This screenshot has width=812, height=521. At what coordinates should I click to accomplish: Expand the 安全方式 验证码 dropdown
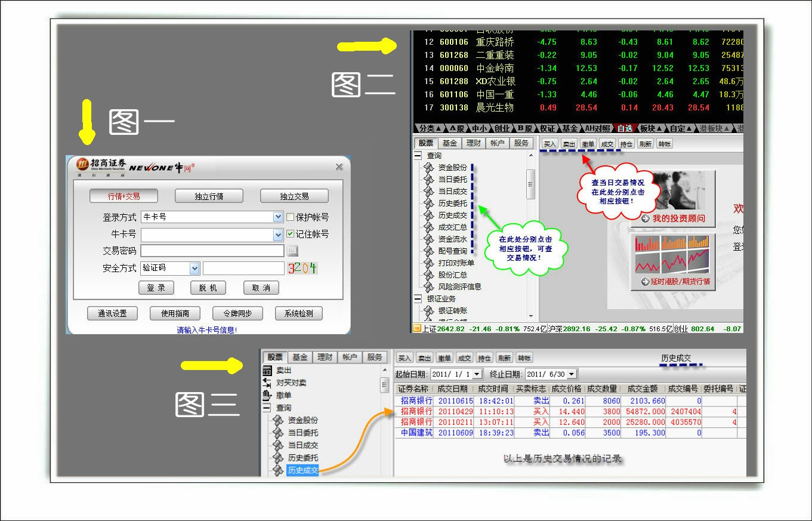(194, 269)
